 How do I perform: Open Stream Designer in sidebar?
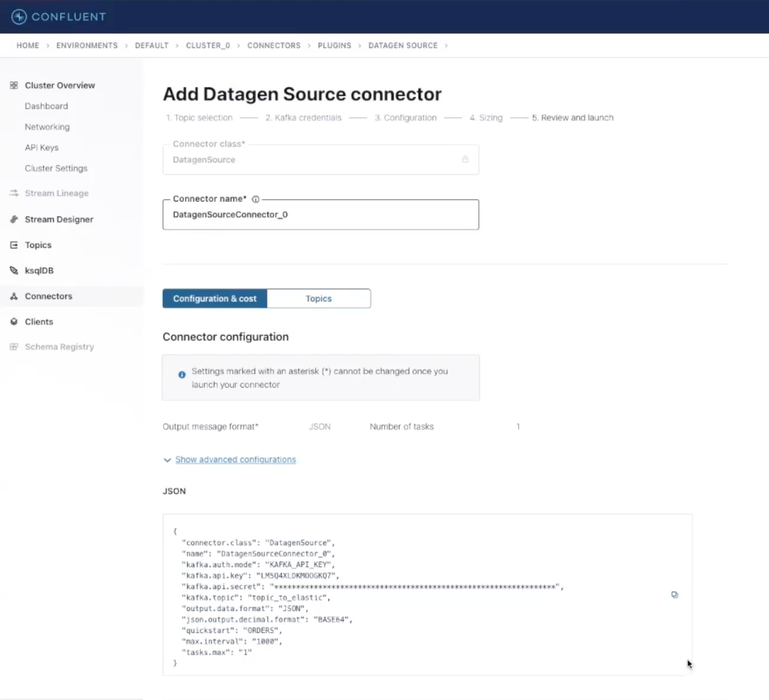[59, 219]
